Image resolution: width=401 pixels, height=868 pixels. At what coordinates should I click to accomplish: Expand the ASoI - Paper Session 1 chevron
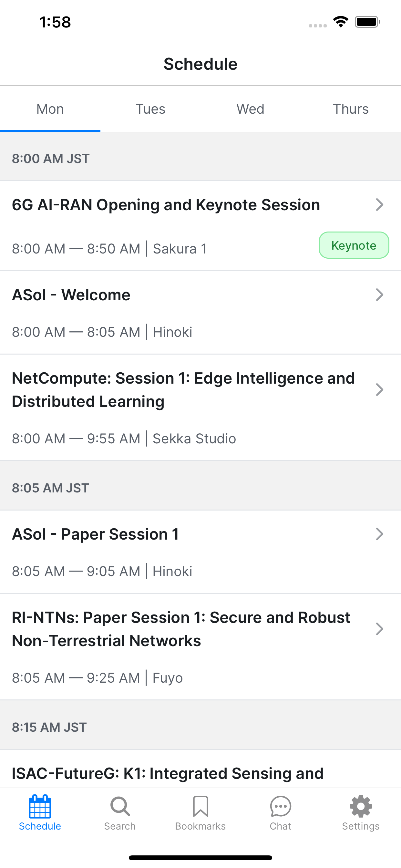click(379, 534)
